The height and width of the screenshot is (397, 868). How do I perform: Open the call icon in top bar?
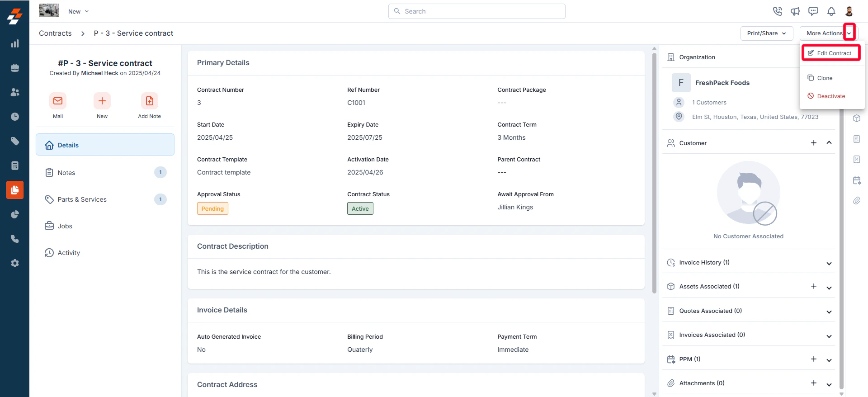click(777, 11)
